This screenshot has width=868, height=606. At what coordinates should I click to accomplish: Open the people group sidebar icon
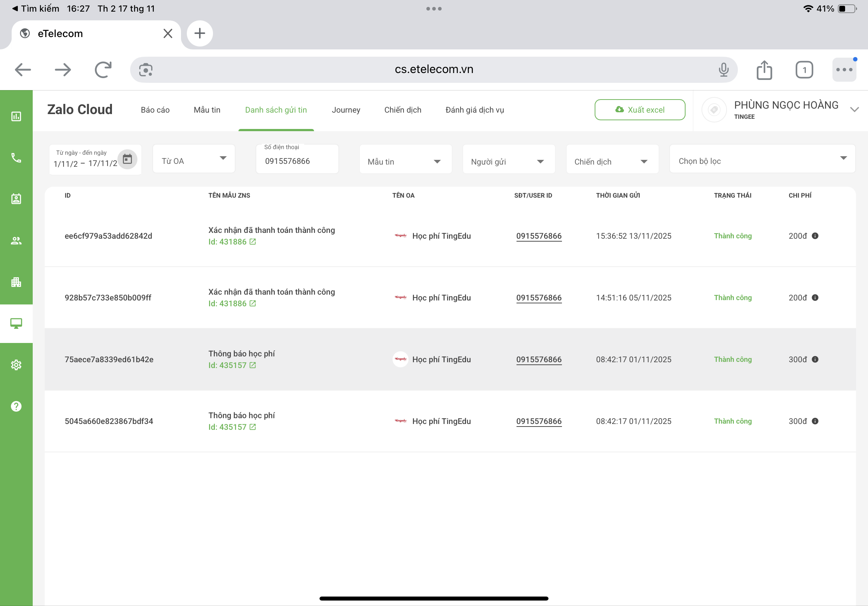coord(16,241)
